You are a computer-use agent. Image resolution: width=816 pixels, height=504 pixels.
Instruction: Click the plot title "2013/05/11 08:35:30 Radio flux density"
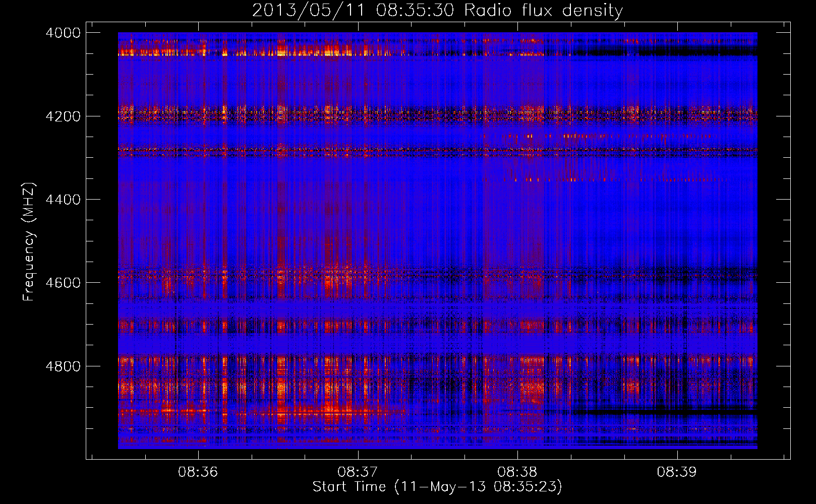437,11
